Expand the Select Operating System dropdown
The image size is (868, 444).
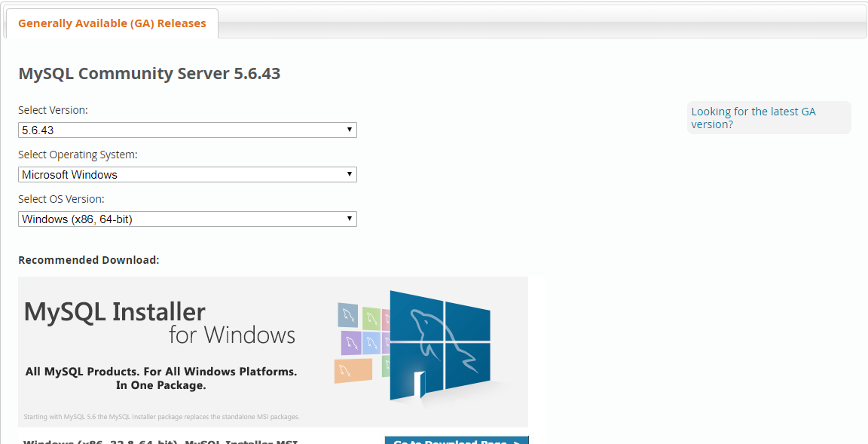(187, 174)
